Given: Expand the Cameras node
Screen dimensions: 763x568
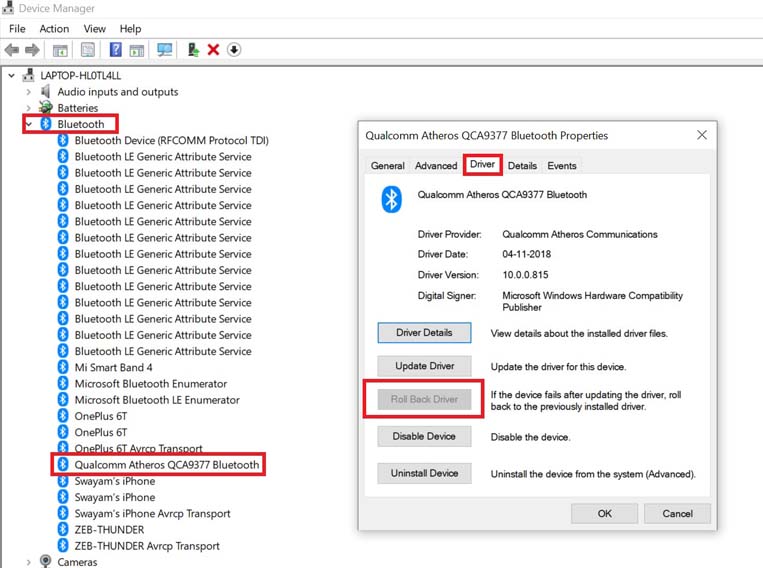Looking at the screenshot, I should pyautogui.click(x=28, y=562).
